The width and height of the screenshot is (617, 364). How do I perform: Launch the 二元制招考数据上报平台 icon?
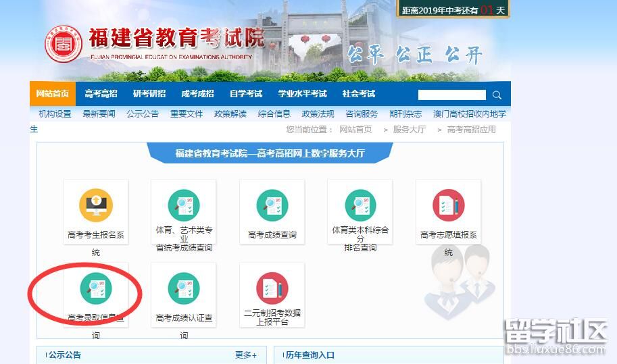(272, 288)
